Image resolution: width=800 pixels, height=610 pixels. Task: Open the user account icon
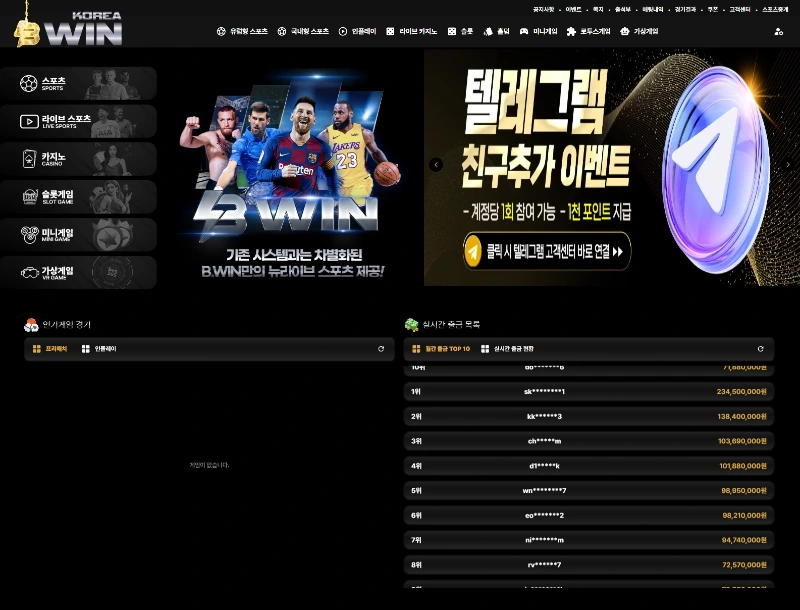click(x=779, y=32)
